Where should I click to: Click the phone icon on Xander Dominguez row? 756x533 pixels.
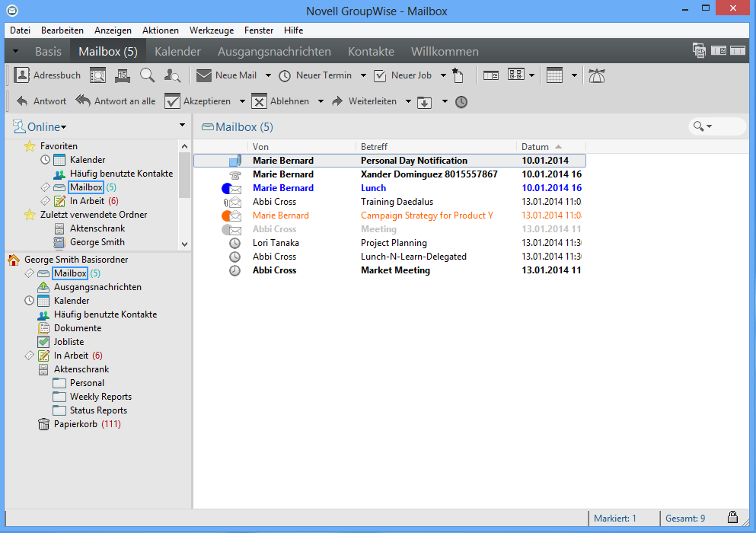(x=234, y=174)
